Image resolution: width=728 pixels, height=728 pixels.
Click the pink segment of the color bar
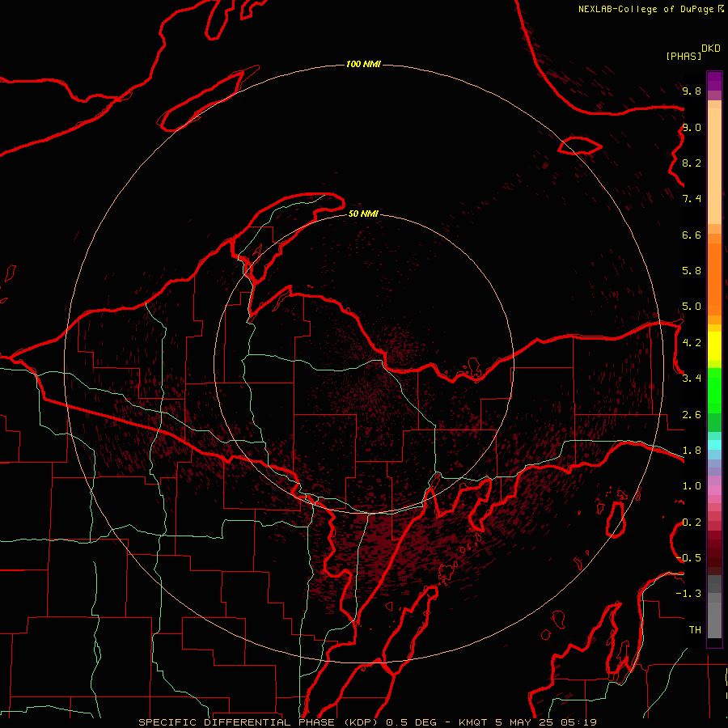click(x=714, y=490)
